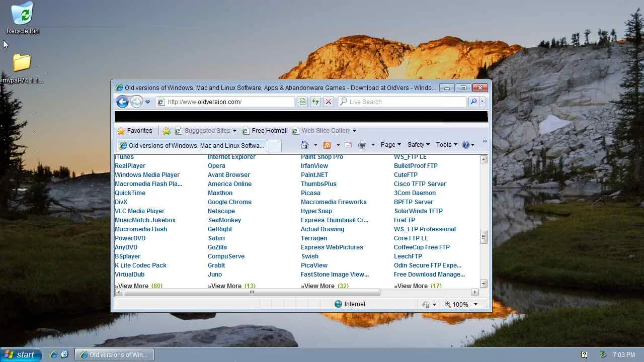644x362 pixels.
Task: Launch Internet Explorer from Quick Launch
Action: (54, 354)
